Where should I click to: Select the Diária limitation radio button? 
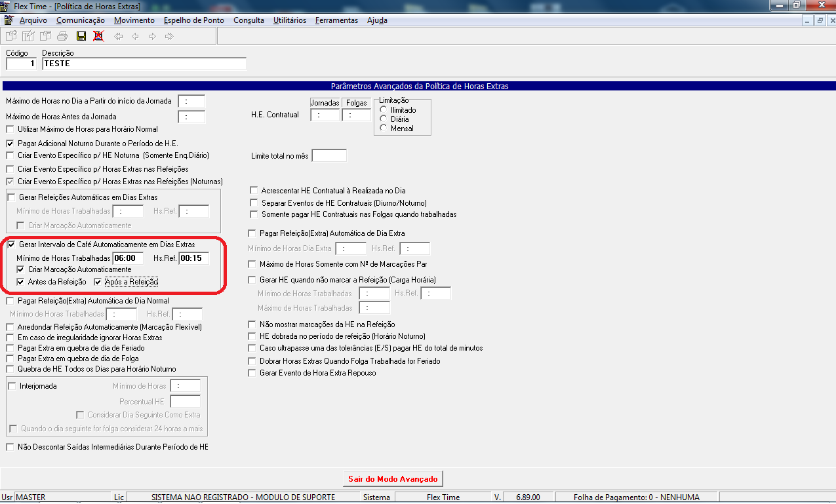[384, 119]
